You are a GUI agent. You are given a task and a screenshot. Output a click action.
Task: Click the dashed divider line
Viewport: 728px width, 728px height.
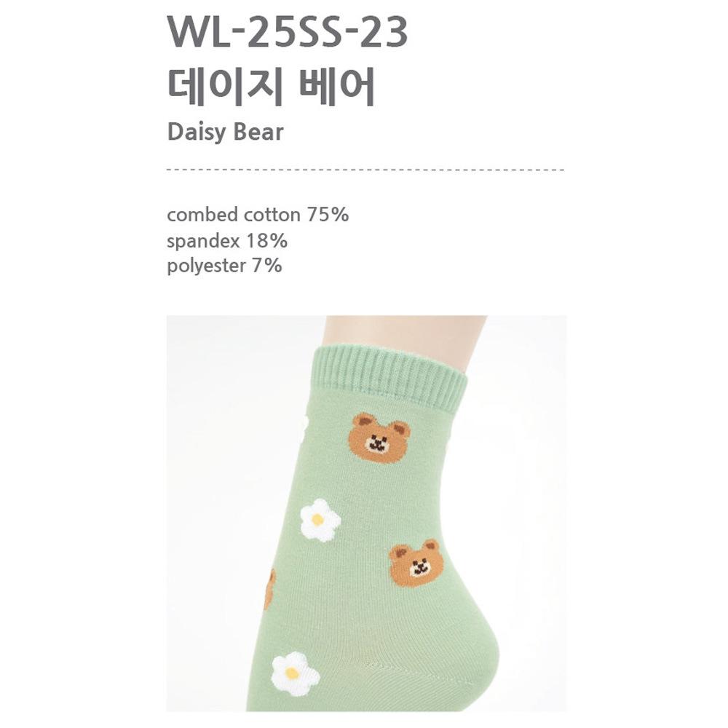click(365, 170)
